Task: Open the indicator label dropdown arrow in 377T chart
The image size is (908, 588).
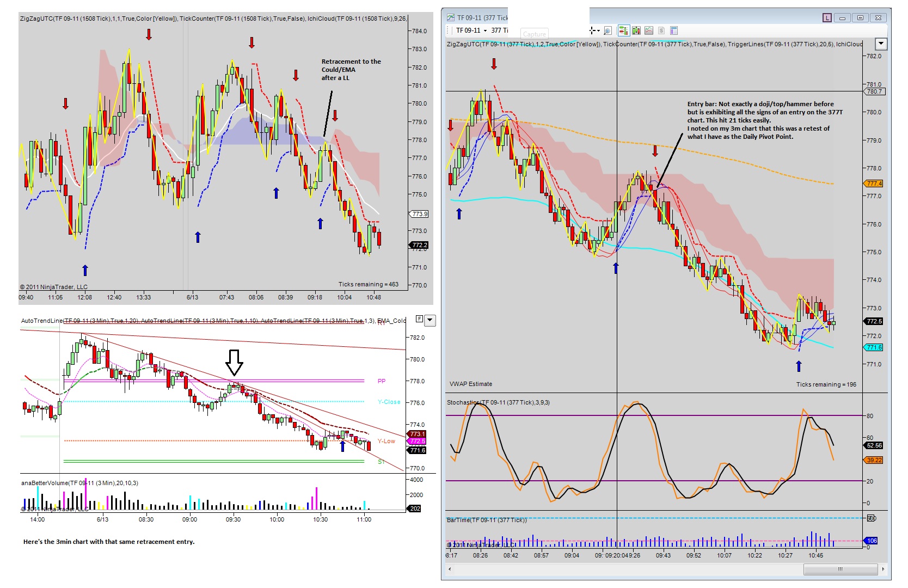Action: [881, 44]
